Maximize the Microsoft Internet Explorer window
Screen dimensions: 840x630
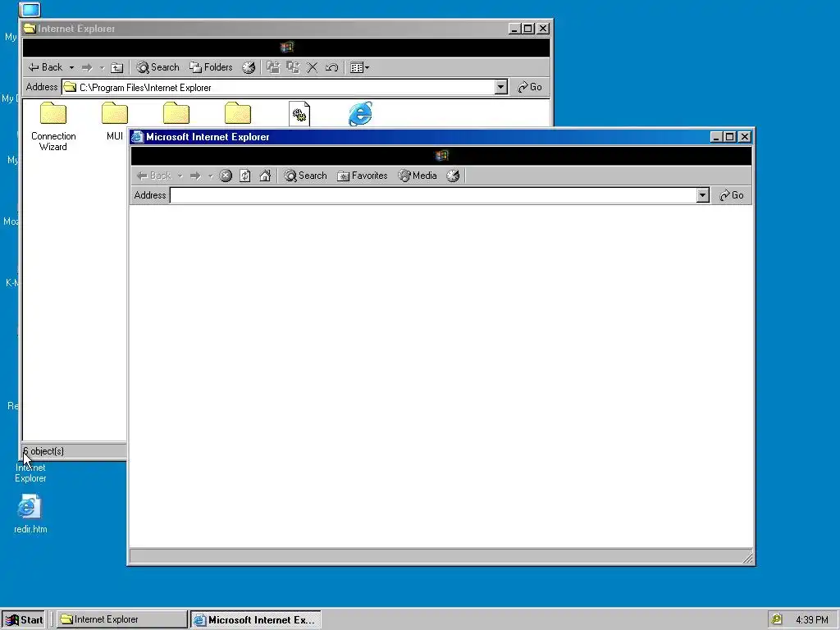click(729, 137)
